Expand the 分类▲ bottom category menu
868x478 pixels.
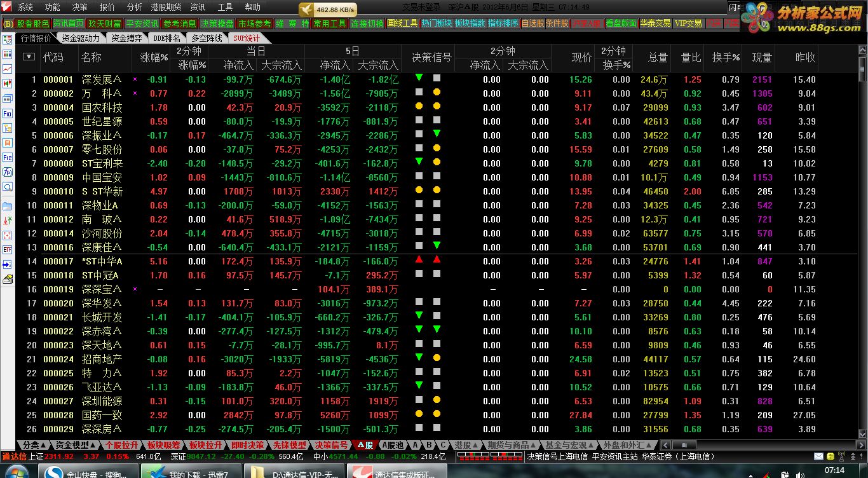34,445
